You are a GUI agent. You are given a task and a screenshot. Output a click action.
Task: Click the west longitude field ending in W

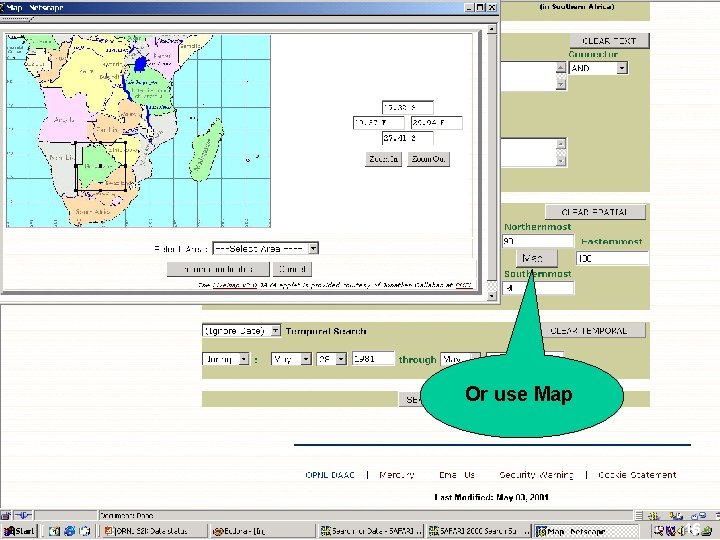click(x=378, y=123)
